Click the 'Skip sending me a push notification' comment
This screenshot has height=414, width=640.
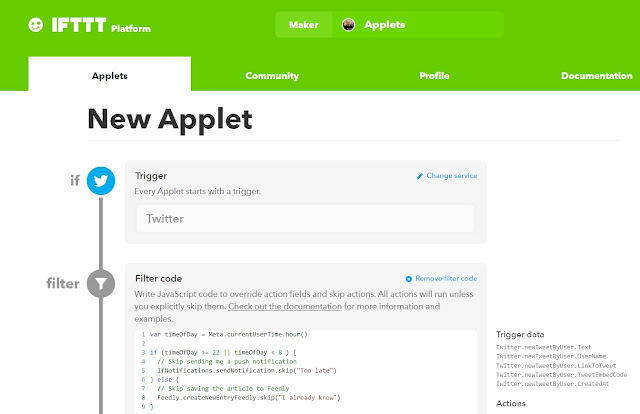pyautogui.click(x=227, y=362)
